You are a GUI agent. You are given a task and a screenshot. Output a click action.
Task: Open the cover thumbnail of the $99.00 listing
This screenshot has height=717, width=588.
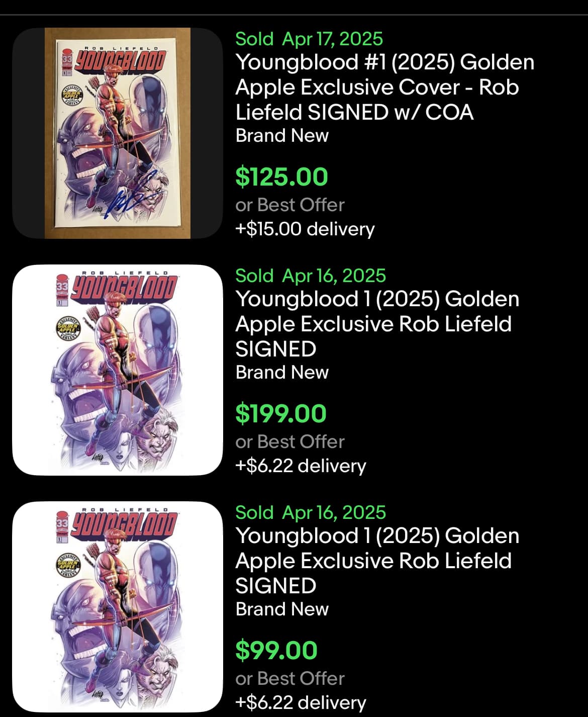(x=118, y=606)
